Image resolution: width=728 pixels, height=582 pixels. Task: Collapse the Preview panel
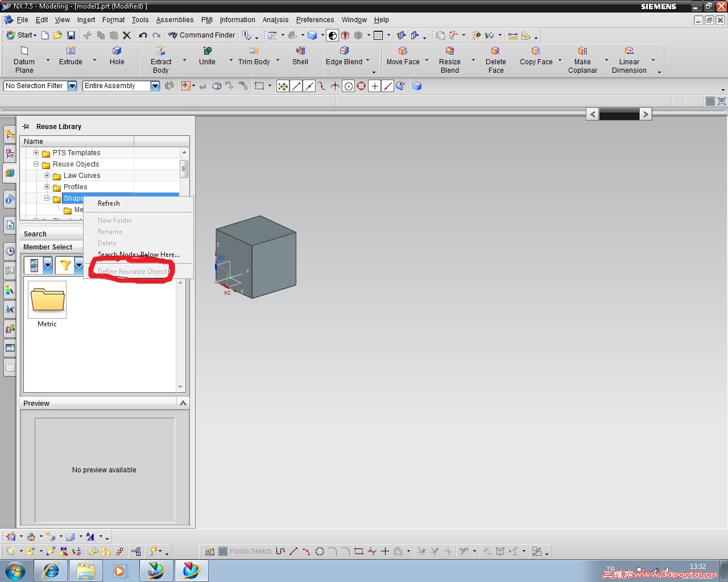click(x=183, y=403)
